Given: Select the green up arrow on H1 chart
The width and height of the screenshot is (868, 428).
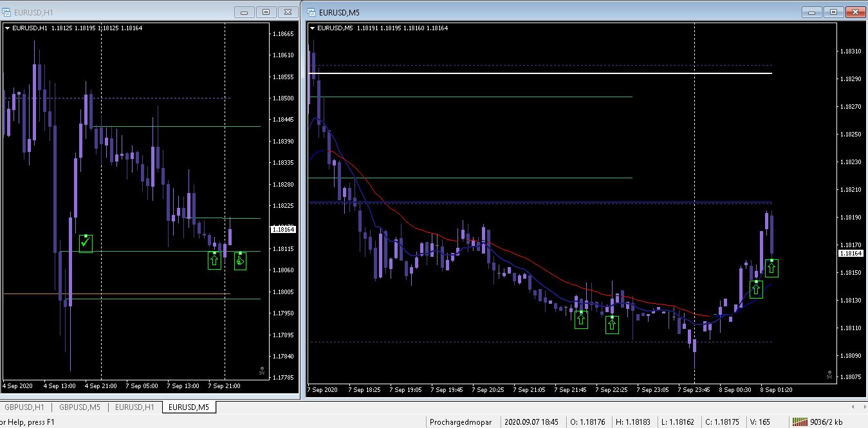Looking at the screenshot, I should (214, 260).
